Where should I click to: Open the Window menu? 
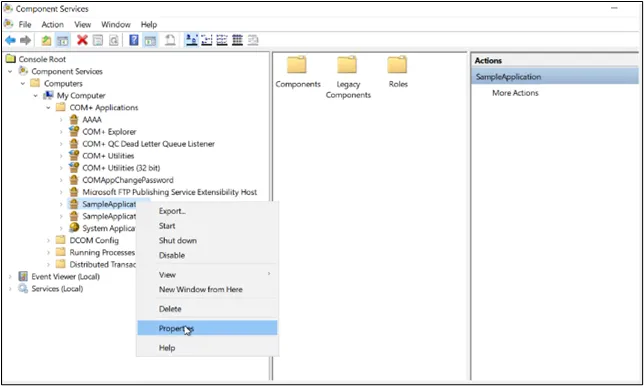(116, 25)
